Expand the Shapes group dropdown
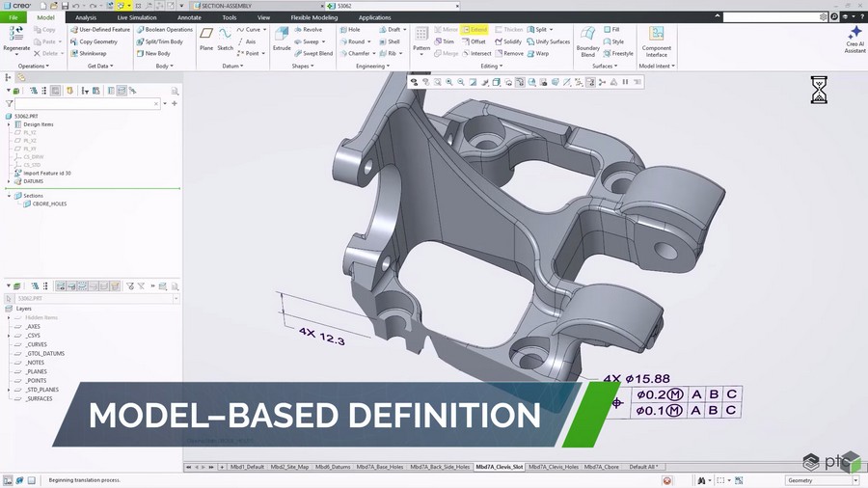The image size is (868, 488). [303, 66]
